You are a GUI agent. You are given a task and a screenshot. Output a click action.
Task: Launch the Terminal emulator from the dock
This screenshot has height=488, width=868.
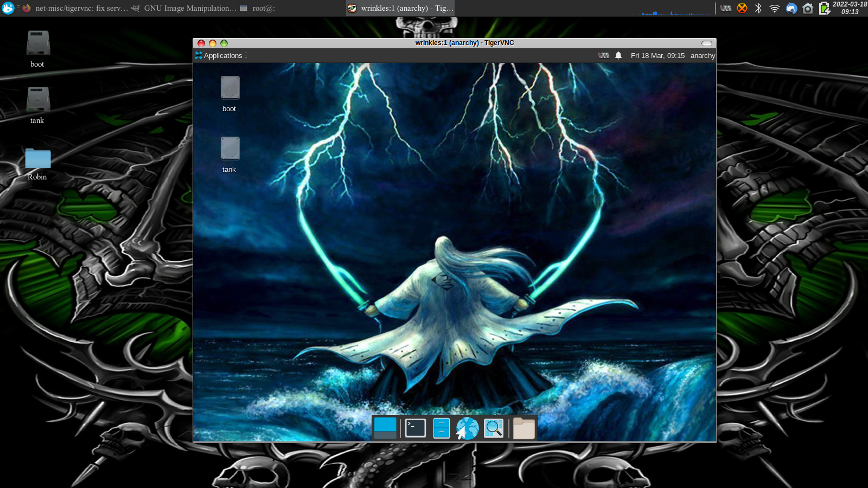416,428
